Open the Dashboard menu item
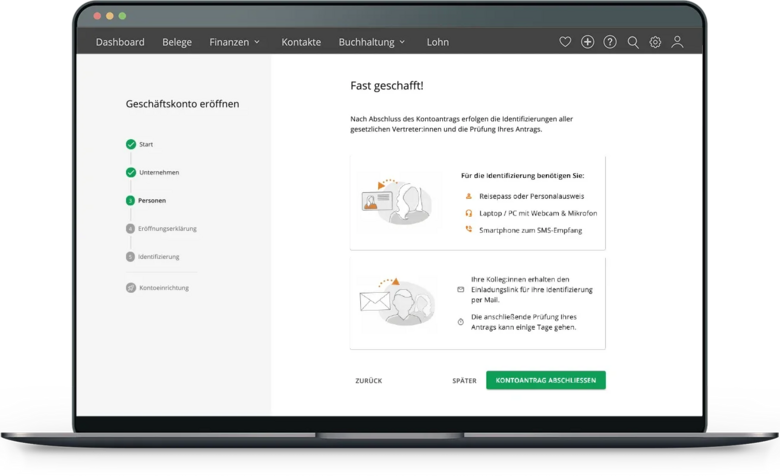This screenshot has width=780, height=476. tap(120, 42)
